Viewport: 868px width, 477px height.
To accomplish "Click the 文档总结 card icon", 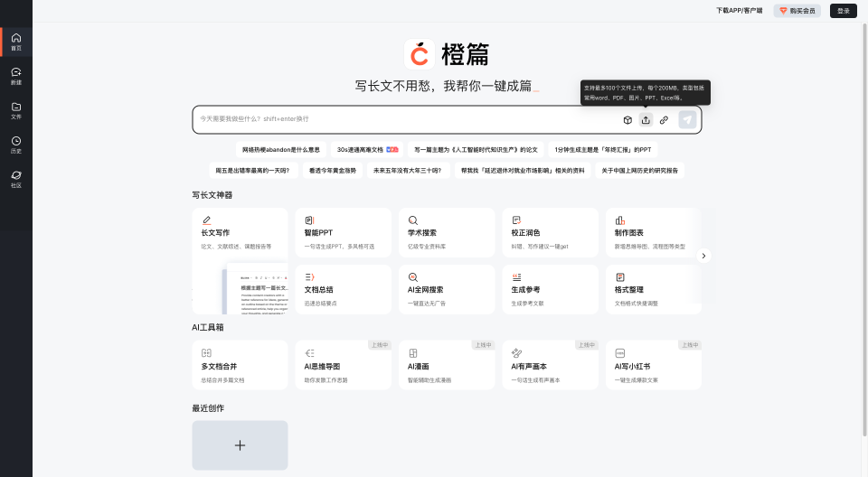I will [x=309, y=276].
